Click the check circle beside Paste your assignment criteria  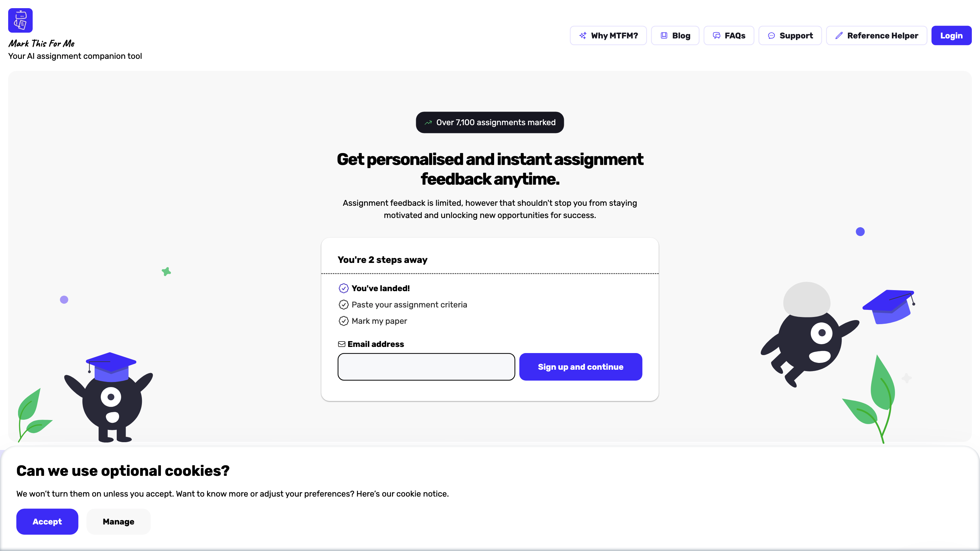344,305
